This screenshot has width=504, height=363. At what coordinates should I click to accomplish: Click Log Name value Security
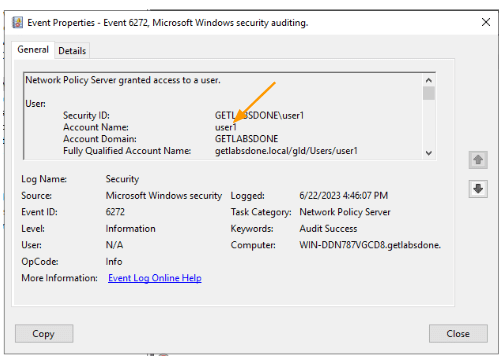coord(122,179)
